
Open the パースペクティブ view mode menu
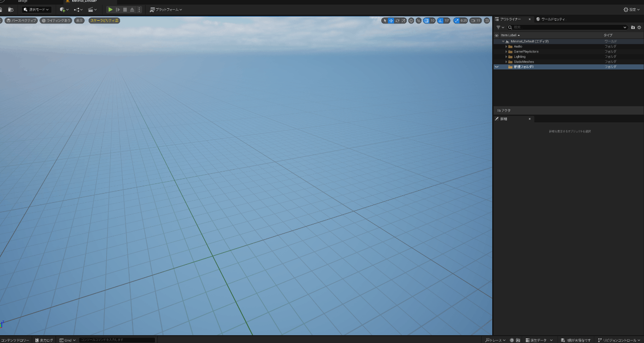(21, 20)
